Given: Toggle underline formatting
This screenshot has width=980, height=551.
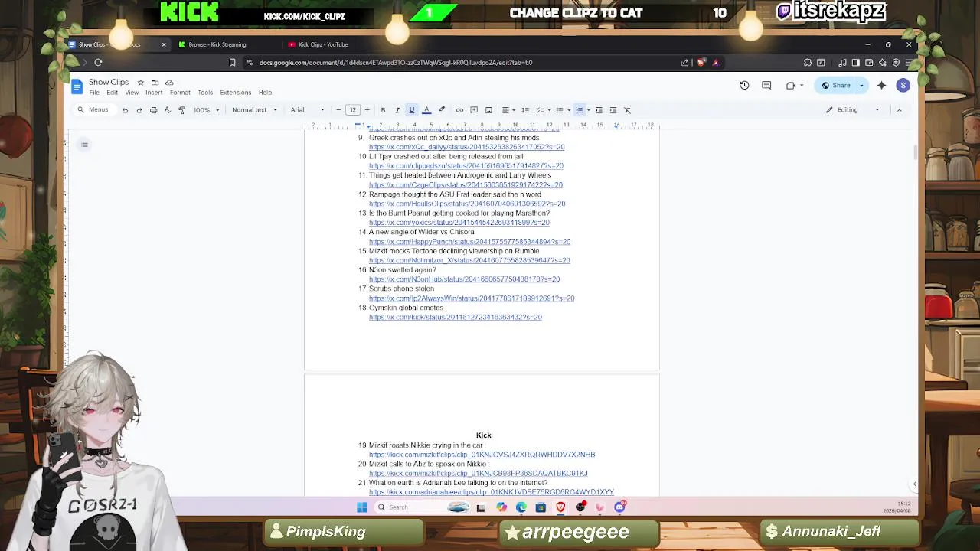Looking at the screenshot, I should [411, 110].
